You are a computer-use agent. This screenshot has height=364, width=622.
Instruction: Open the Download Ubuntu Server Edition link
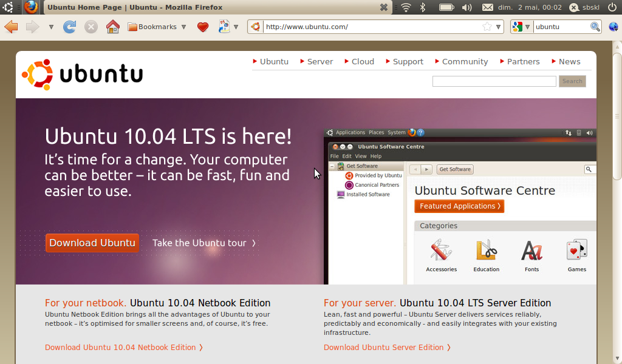[x=387, y=348]
